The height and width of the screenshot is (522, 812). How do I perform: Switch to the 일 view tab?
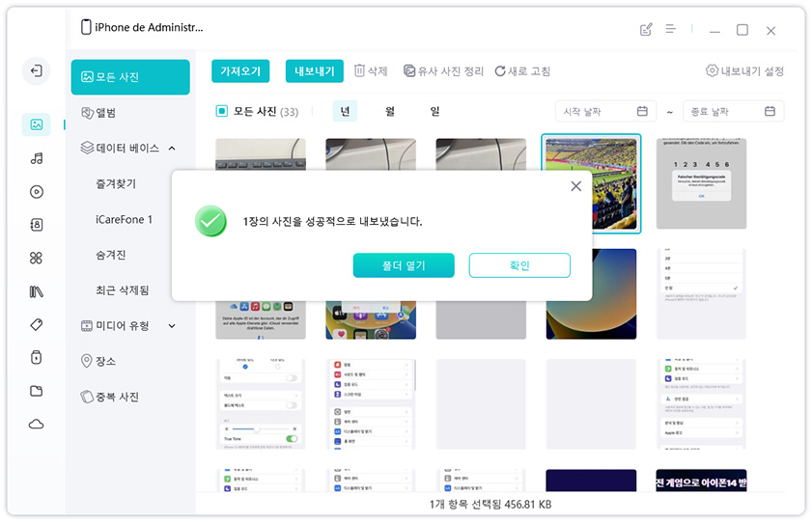coord(434,111)
